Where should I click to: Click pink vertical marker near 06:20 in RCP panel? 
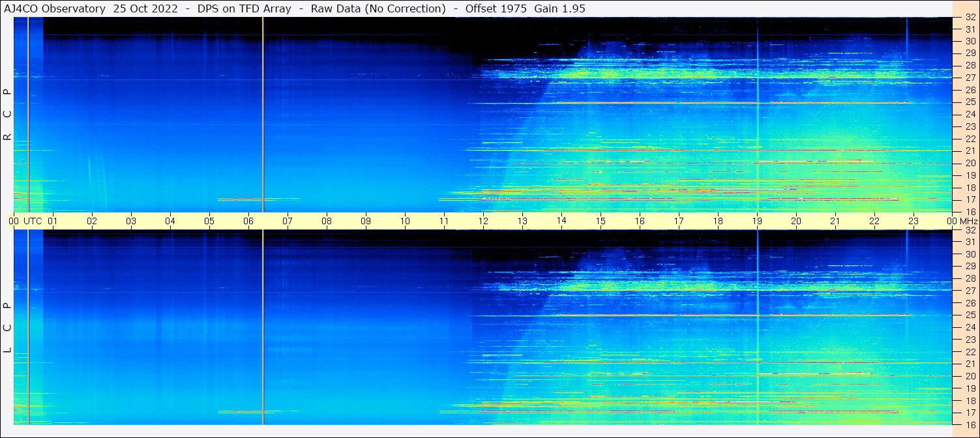[263, 115]
